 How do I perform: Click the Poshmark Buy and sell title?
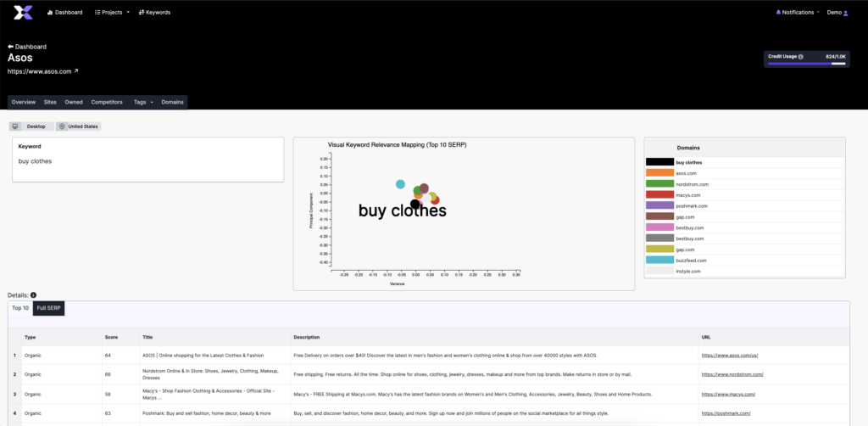(x=207, y=413)
